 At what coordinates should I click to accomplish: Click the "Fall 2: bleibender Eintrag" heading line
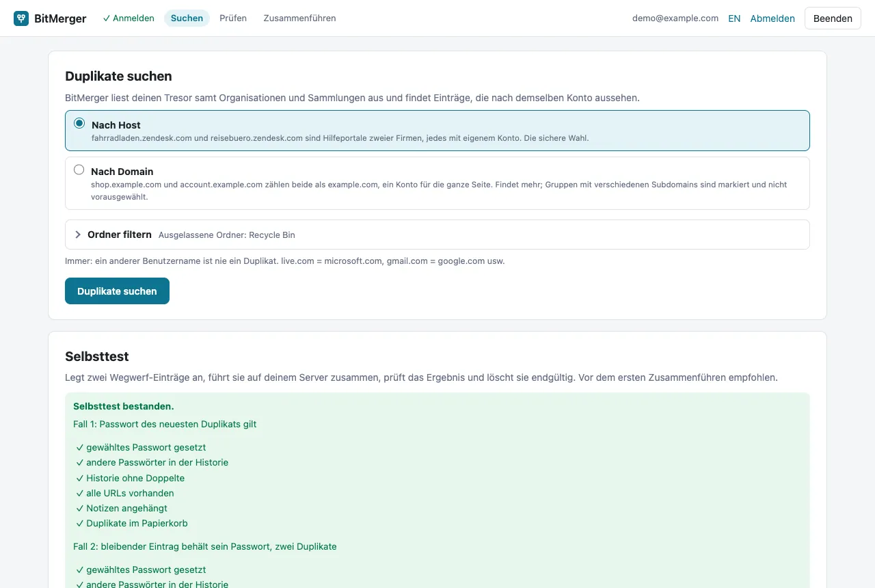[205, 546]
